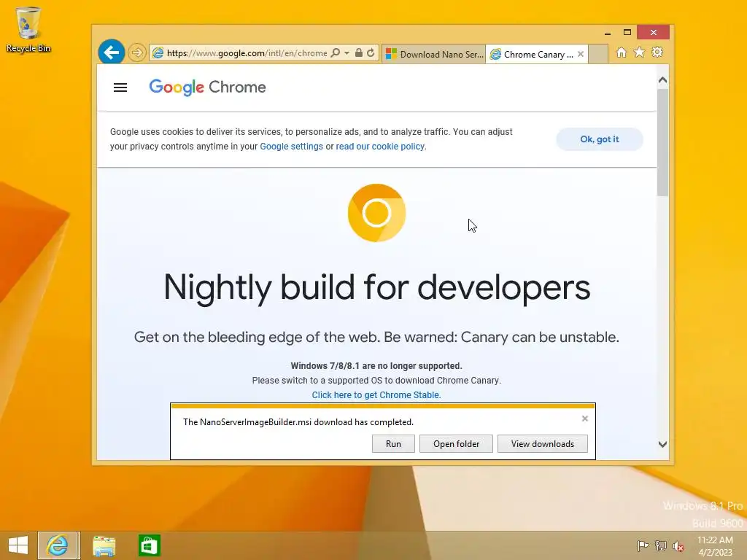Click the Google Chrome logo
This screenshot has height=560, width=747.
point(207,87)
